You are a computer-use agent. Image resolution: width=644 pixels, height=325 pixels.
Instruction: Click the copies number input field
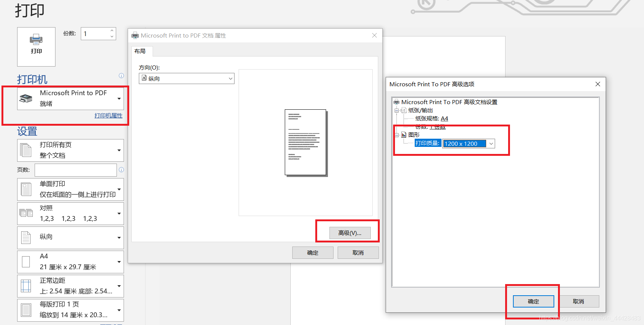95,34
